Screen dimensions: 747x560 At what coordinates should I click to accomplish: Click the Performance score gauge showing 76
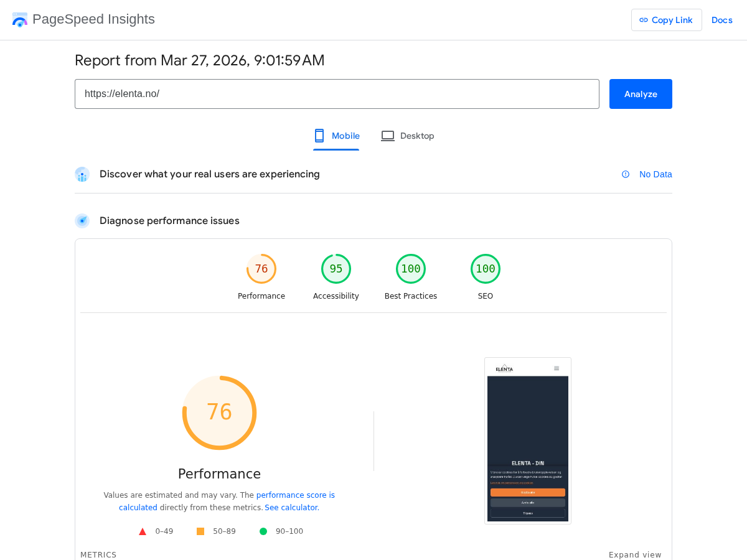tap(219, 413)
